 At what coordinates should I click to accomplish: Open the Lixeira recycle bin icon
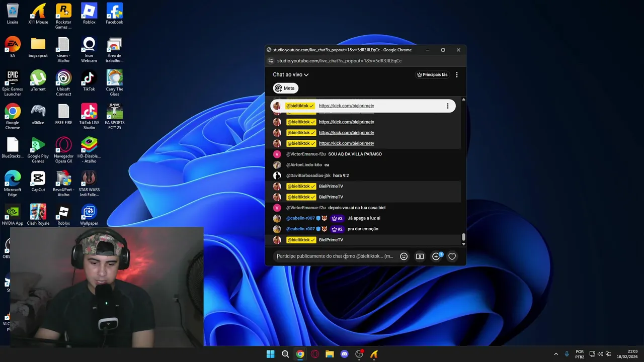pyautogui.click(x=13, y=14)
